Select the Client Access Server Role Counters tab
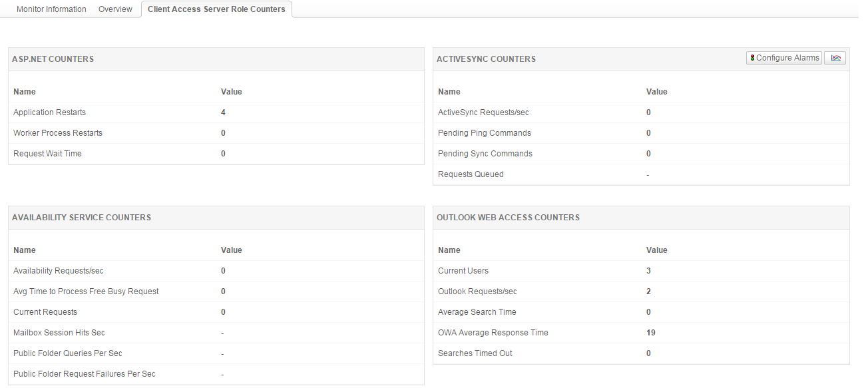The height and width of the screenshot is (388, 868). pyautogui.click(x=216, y=9)
